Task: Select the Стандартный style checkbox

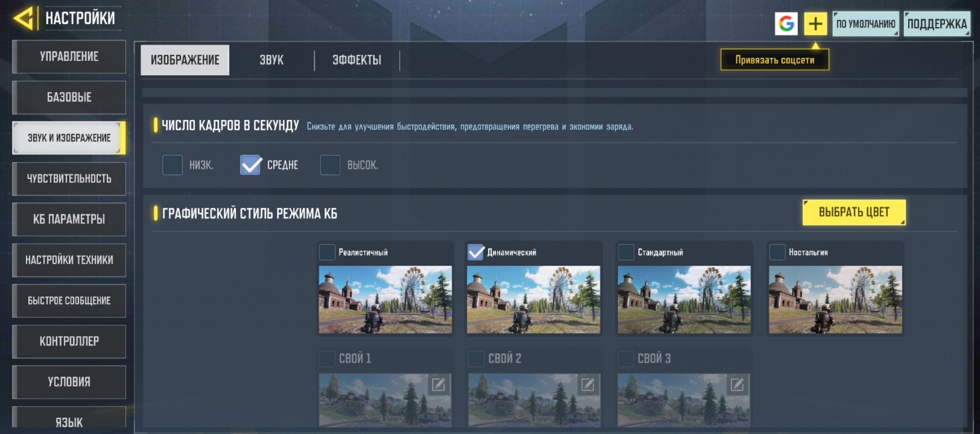Action: (x=626, y=252)
